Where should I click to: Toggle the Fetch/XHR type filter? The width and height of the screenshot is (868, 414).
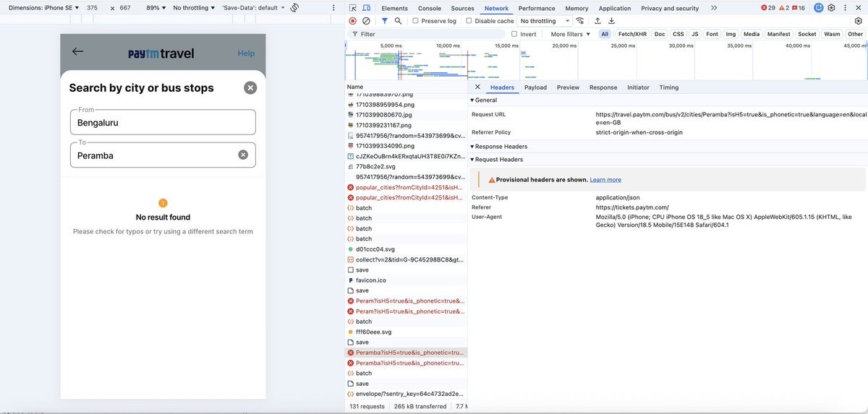coord(632,34)
